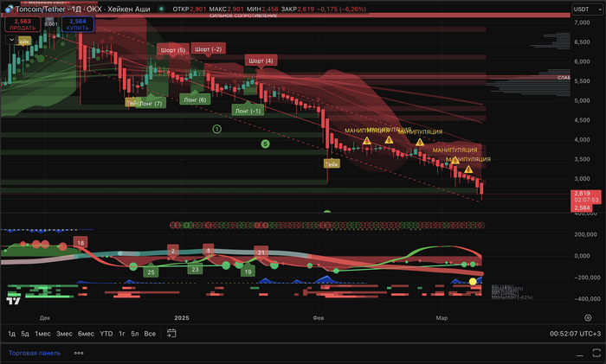The image size is (606, 364).
Task: Click the TradingView logo
Action: 13,301
